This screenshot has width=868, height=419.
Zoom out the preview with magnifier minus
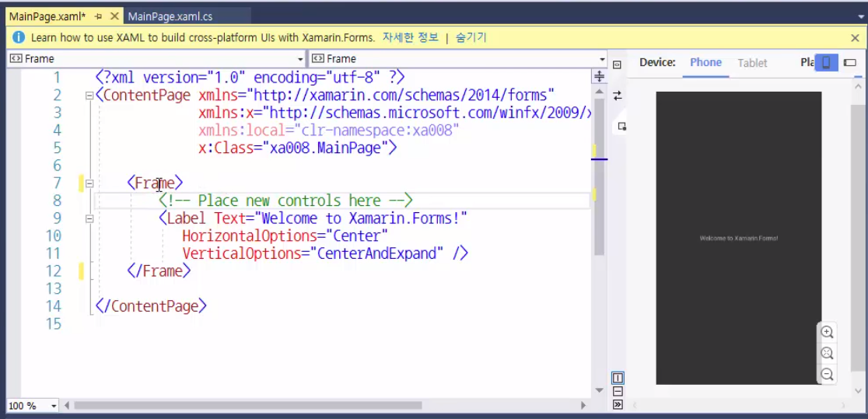(x=827, y=374)
